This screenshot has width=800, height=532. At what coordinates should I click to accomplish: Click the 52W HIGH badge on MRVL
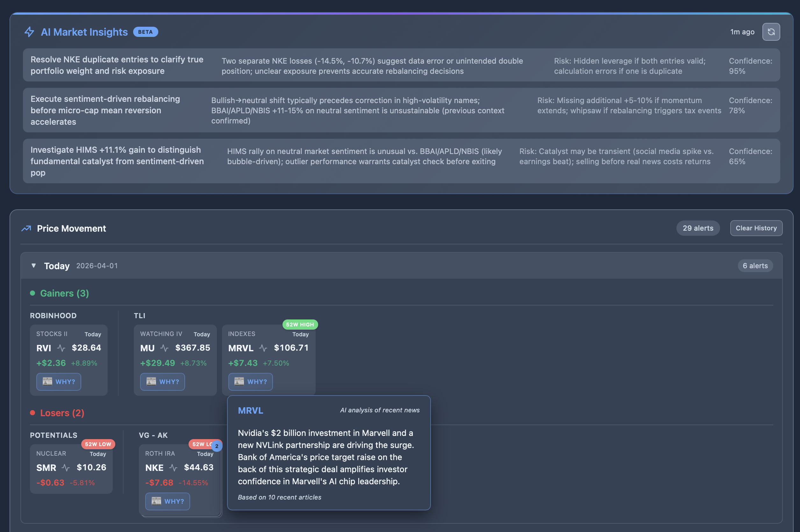coord(300,325)
